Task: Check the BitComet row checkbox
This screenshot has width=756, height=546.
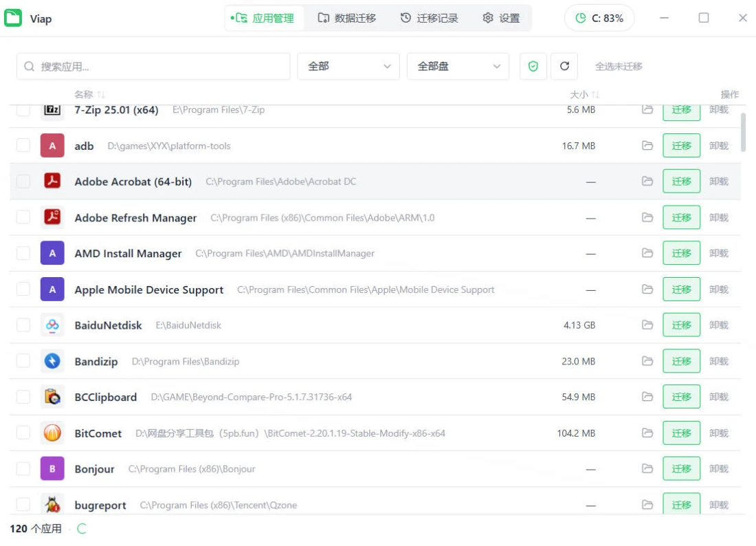Action: 23,433
